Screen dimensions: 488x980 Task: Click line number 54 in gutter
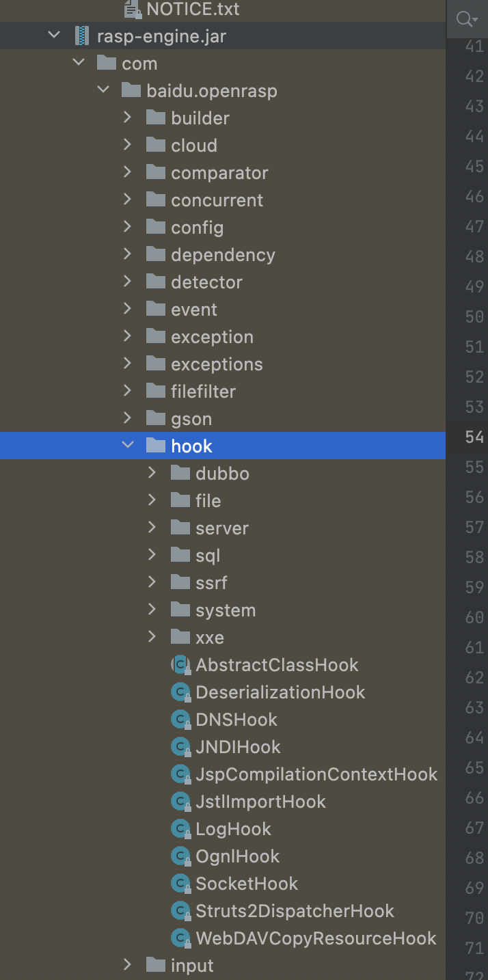coord(474,437)
